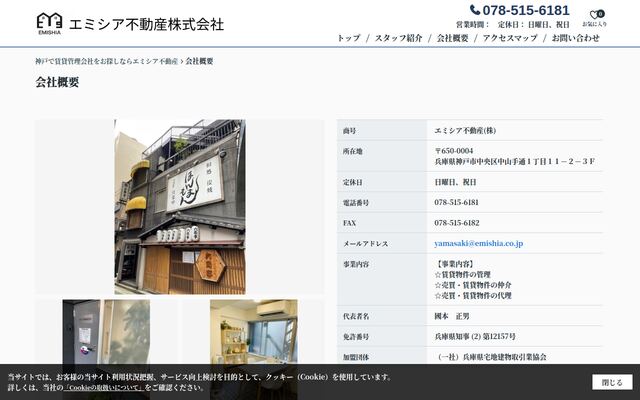Select the 事業内容 row label
Image resolution: width=640 pixels, height=400 pixels.
pyautogui.click(x=356, y=264)
